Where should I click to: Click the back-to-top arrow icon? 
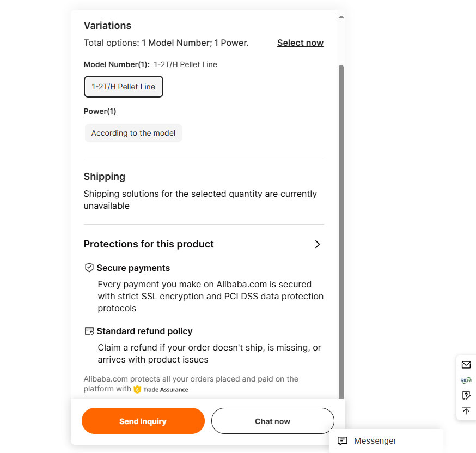pos(466,410)
